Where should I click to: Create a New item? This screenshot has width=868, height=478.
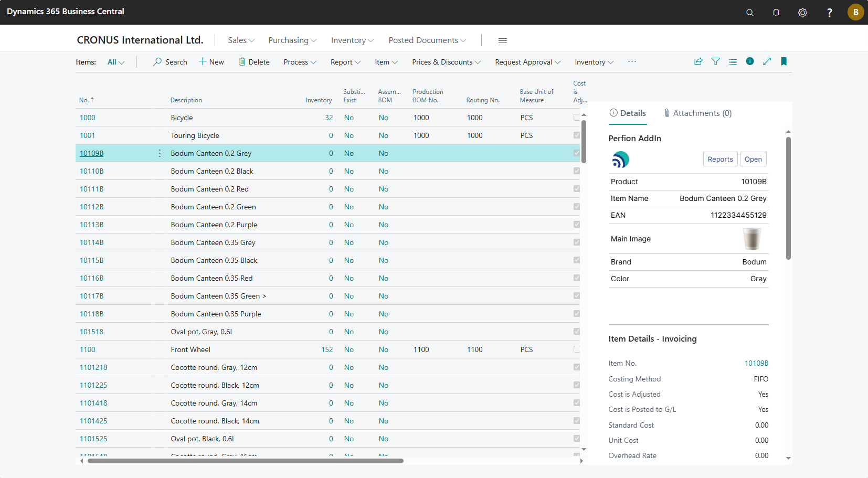pyautogui.click(x=211, y=62)
